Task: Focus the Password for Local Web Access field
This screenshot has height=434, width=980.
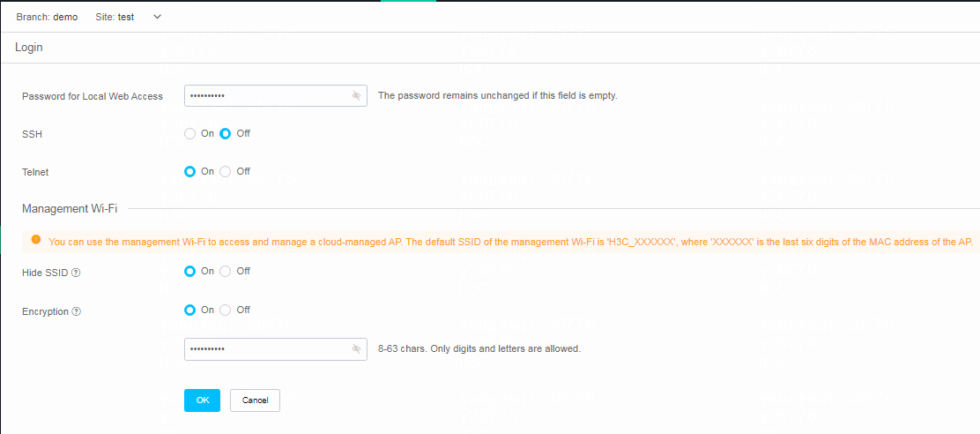Action: click(x=276, y=95)
